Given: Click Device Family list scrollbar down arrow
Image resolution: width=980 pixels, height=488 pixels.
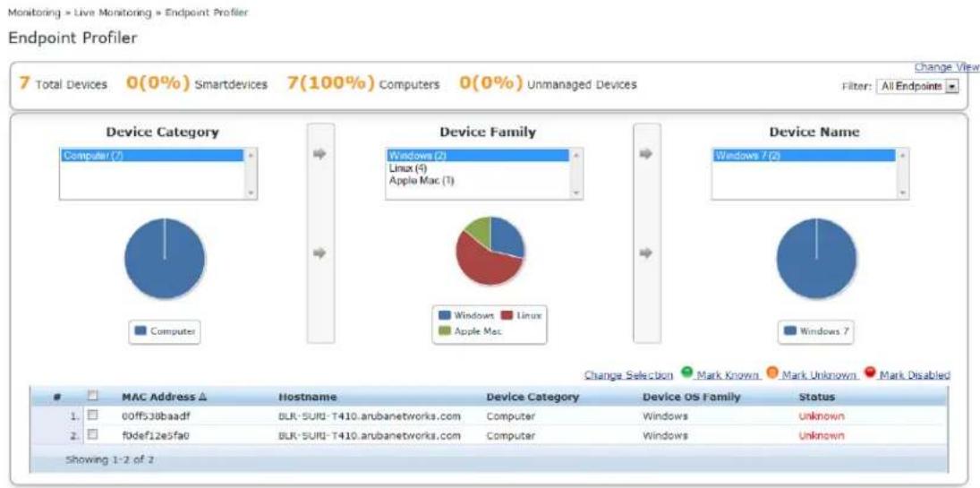Looking at the screenshot, I should click(577, 193).
